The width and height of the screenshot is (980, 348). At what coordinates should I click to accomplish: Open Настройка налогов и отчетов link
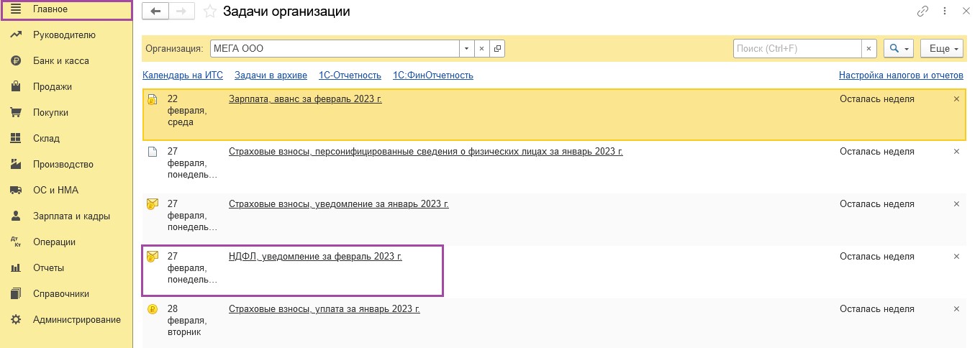point(901,75)
